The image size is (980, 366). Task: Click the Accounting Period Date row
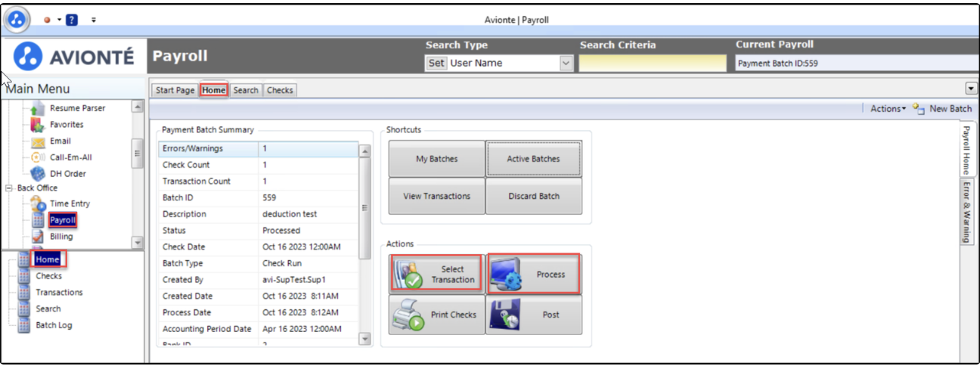[258, 329]
